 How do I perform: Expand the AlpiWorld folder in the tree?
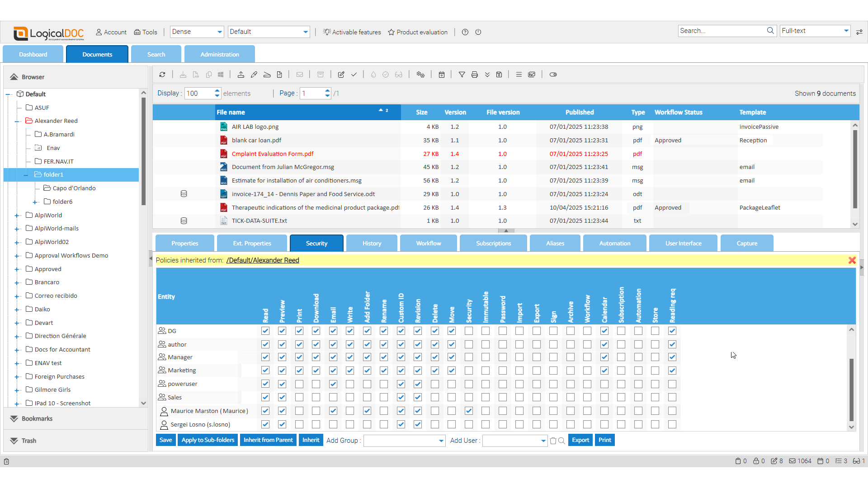pyautogui.click(x=17, y=215)
